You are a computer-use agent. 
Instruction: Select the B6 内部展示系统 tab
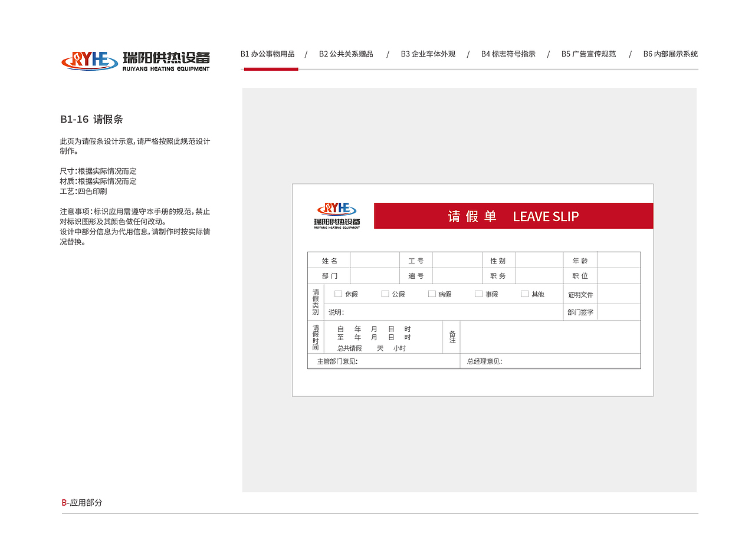pyautogui.click(x=671, y=54)
